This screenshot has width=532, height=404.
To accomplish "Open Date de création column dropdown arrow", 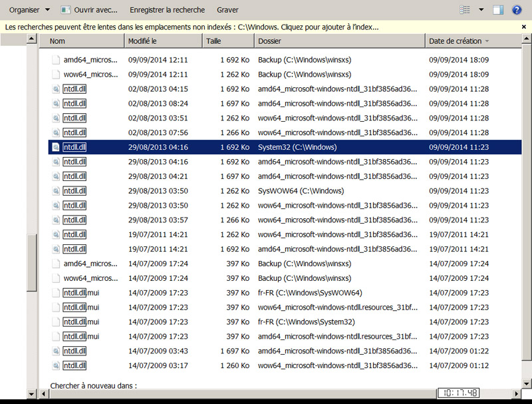I will point(487,41).
